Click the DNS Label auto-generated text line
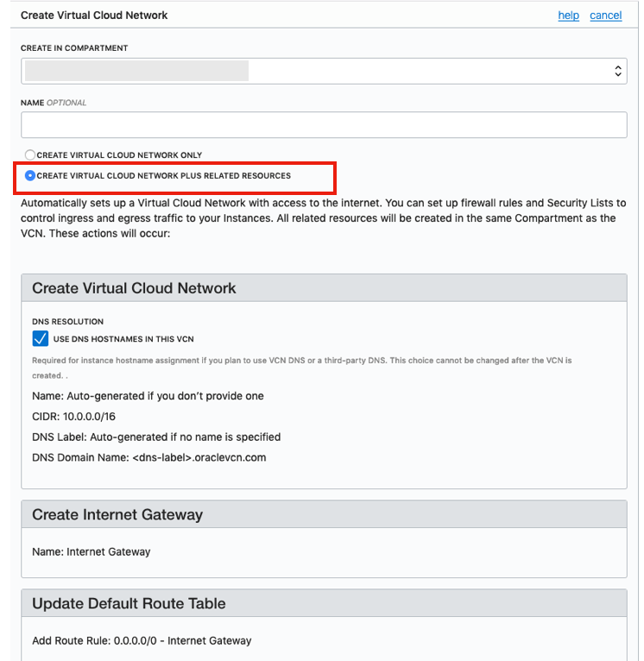Image resolution: width=644 pixels, height=661 pixels. coord(156,438)
